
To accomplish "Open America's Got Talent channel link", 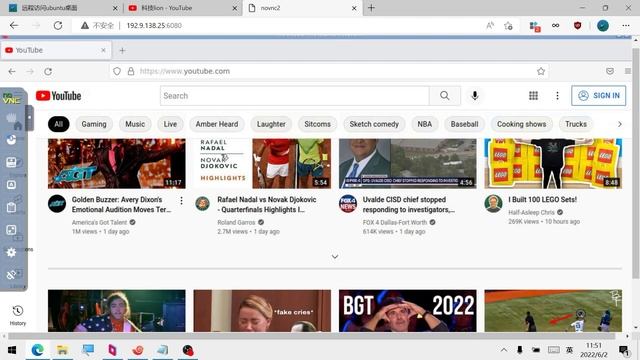I will (100, 222).
